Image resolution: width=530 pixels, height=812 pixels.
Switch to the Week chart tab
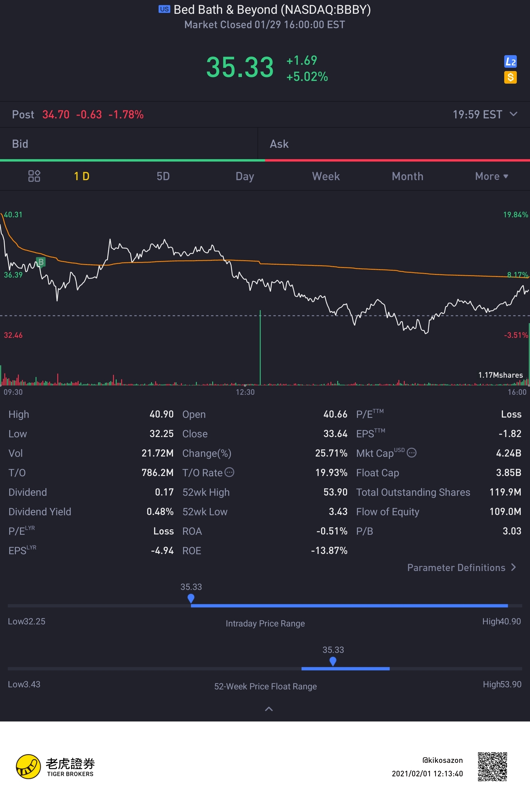tap(326, 176)
